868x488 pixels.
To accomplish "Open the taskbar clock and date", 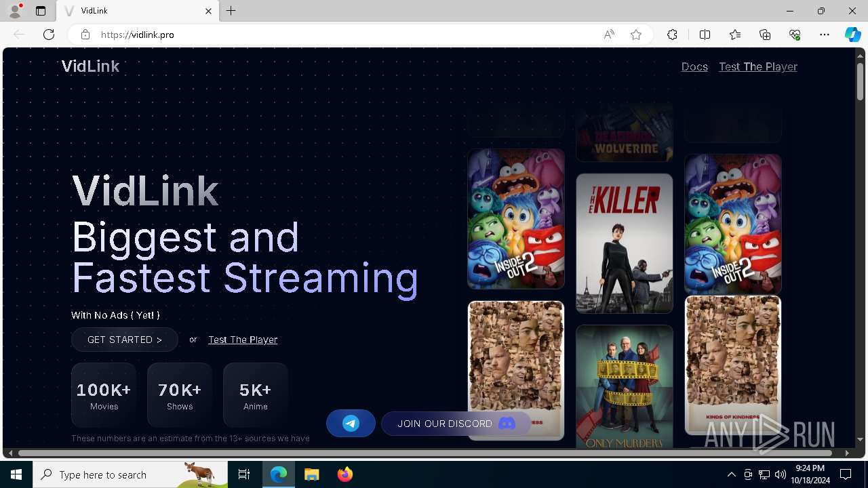I will pyautogui.click(x=810, y=474).
